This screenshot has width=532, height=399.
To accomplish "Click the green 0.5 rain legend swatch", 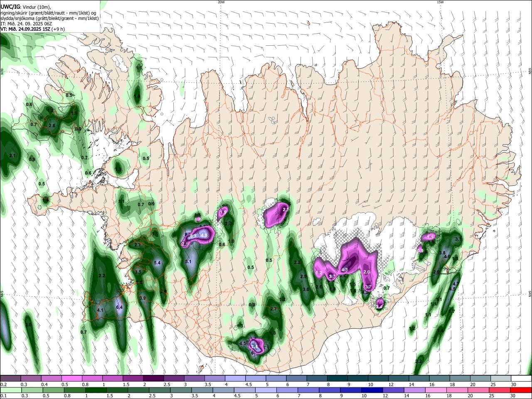I will coord(53,390).
